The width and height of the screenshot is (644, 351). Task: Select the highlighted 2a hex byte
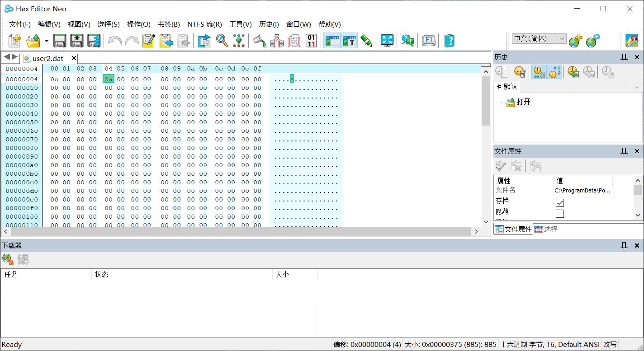[x=109, y=80]
